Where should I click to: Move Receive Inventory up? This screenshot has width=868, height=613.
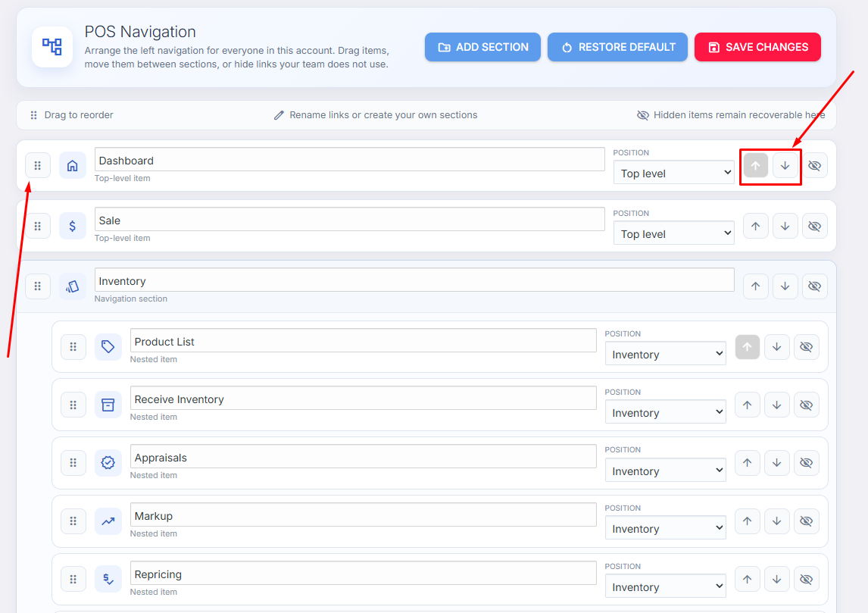point(748,405)
